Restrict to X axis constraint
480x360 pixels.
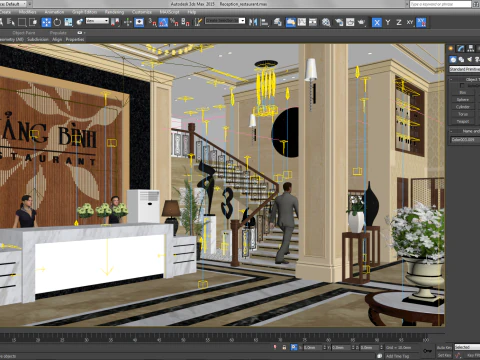(377, 22)
